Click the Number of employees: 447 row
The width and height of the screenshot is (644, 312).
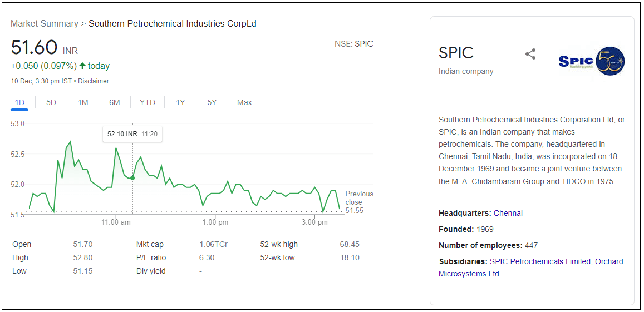click(x=488, y=245)
